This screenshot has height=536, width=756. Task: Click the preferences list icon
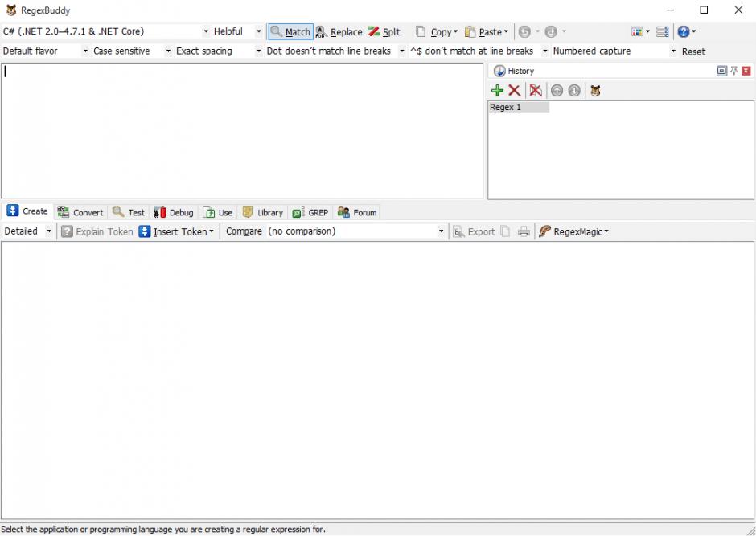click(x=663, y=32)
